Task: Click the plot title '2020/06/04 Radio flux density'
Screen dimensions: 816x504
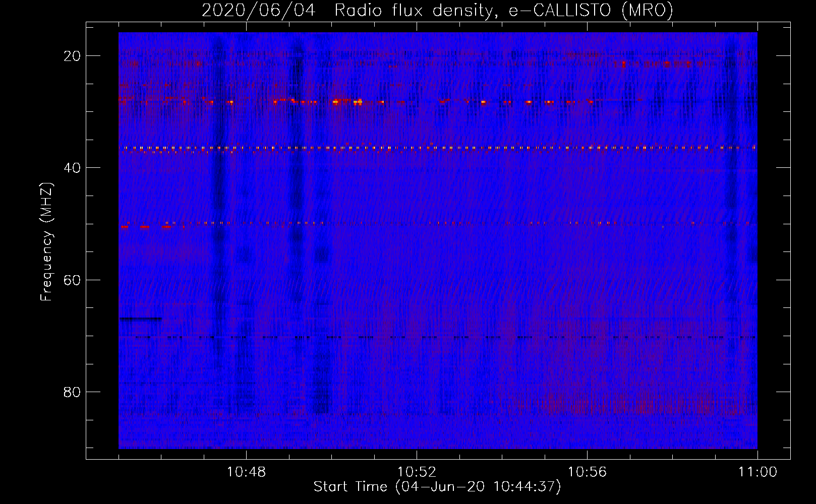Action: point(437,10)
